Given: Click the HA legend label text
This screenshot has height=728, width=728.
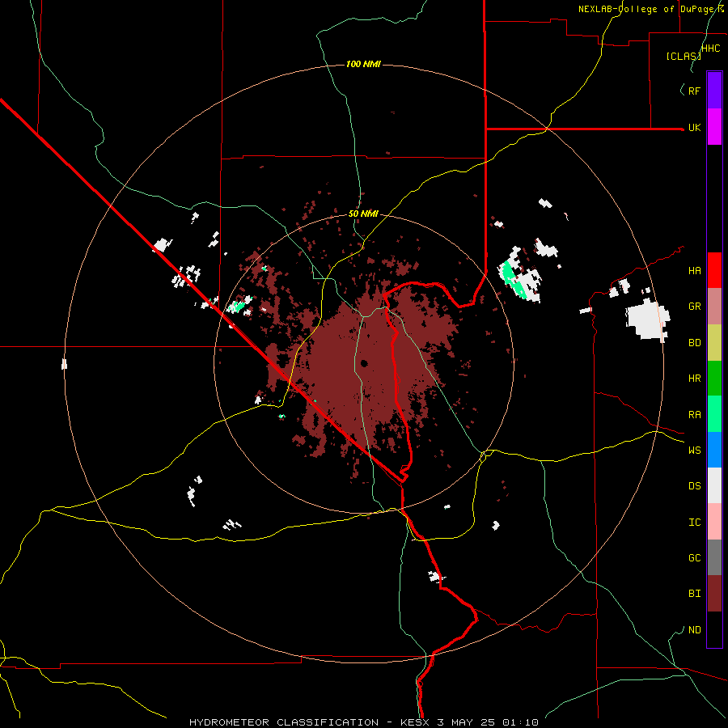Looking at the screenshot, I should pyautogui.click(x=694, y=270).
